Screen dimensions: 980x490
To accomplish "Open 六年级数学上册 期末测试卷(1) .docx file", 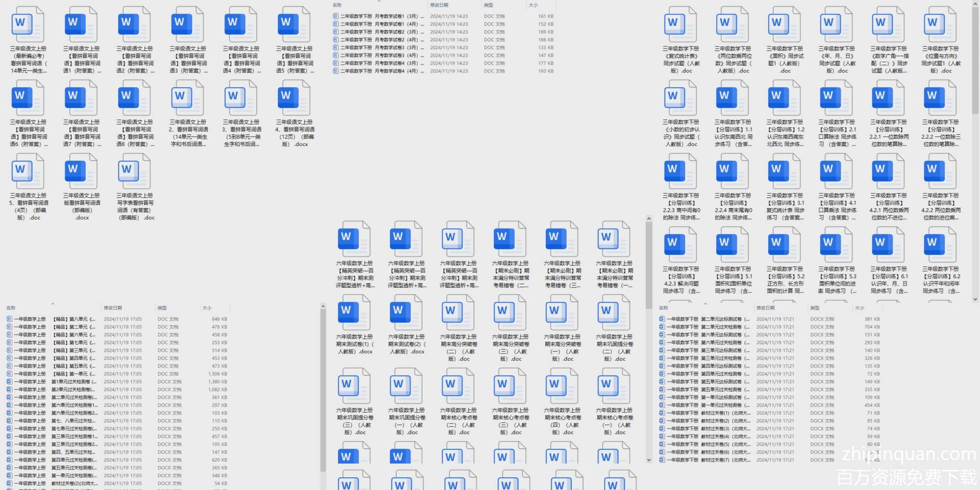I will [354, 313].
